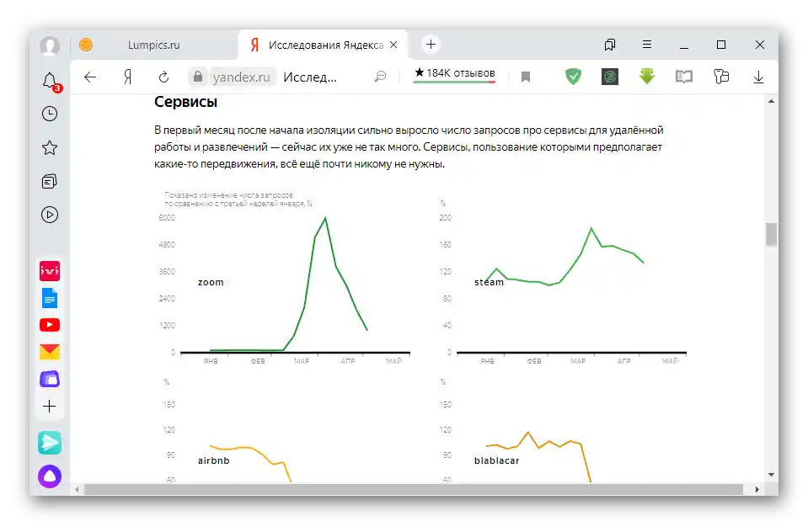Enable reader mode book icon

point(684,77)
